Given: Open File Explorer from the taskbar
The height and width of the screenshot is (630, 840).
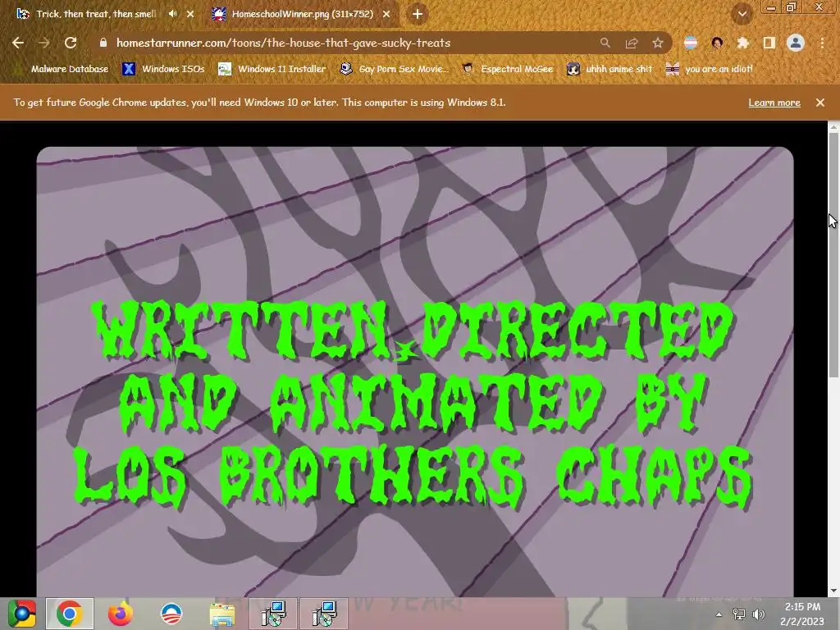Looking at the screenshot, I should (221, 614).
